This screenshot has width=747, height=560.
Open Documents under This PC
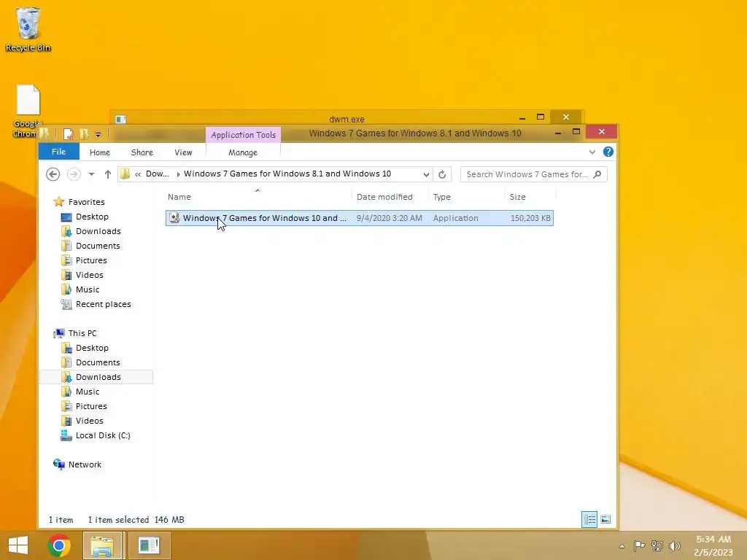coord(98,362)
